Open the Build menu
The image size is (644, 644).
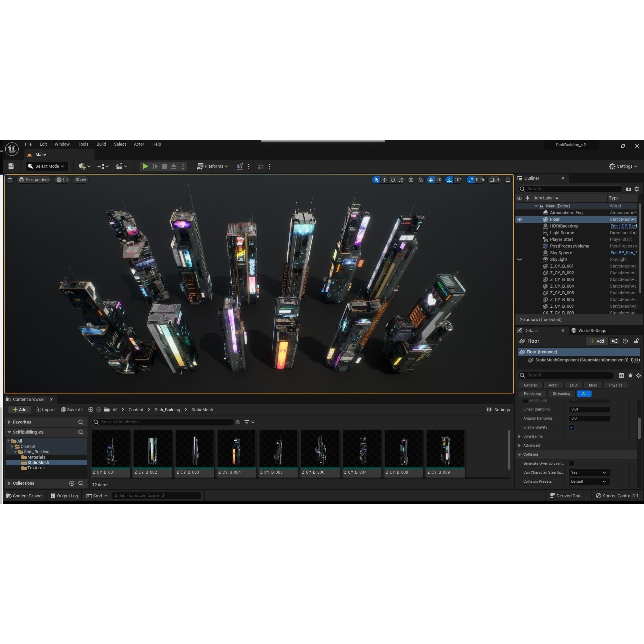pos(101,144)
